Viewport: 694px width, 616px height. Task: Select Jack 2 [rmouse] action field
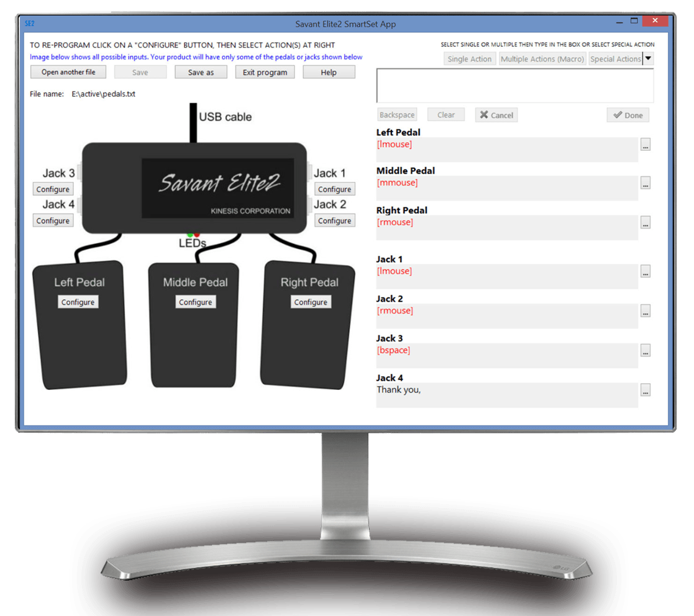click(x=507, y=316)
